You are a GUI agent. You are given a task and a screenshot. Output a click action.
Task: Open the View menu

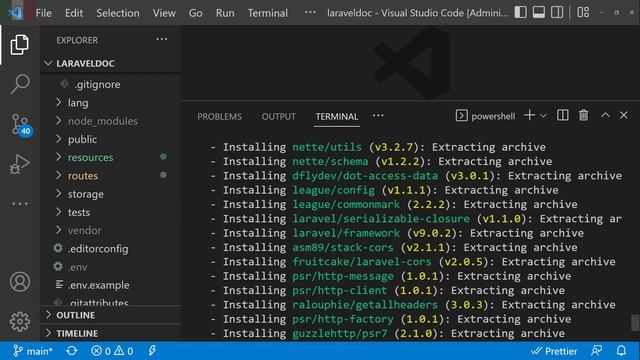click(x=164, y=13)
